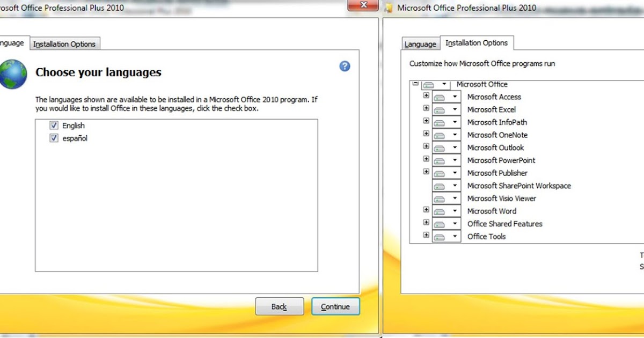
Task: Expand the Microsoft Publisher node
Action: (x=426, y=172)
